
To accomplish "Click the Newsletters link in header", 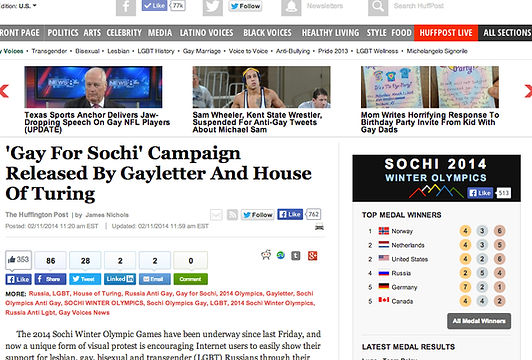I will click(x=325, y=6).
